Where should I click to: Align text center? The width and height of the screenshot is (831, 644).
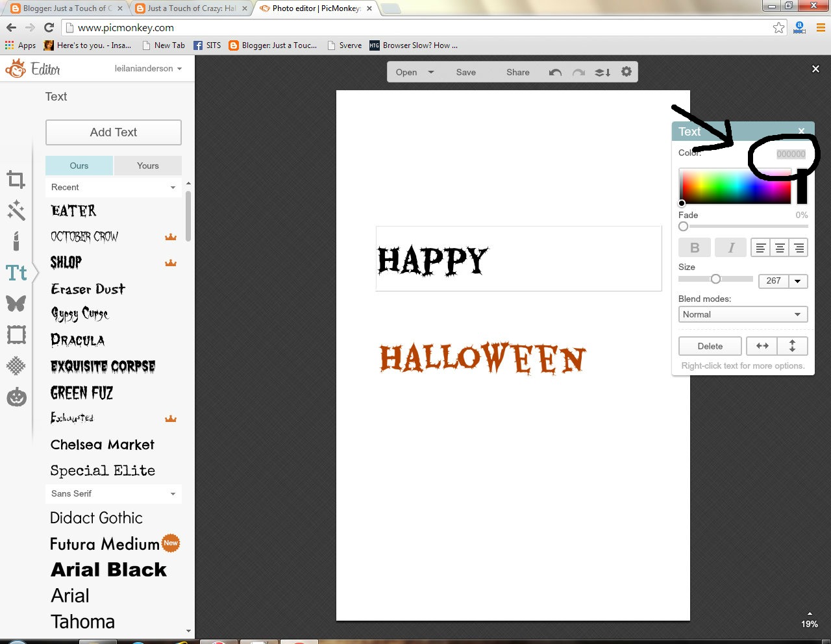pos(780,247)
